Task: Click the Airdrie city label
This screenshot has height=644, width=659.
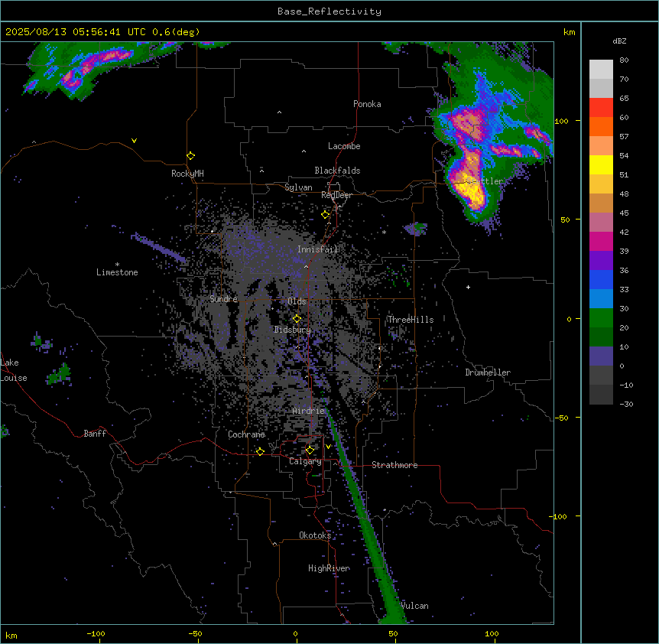Action: tap(309, 411)
